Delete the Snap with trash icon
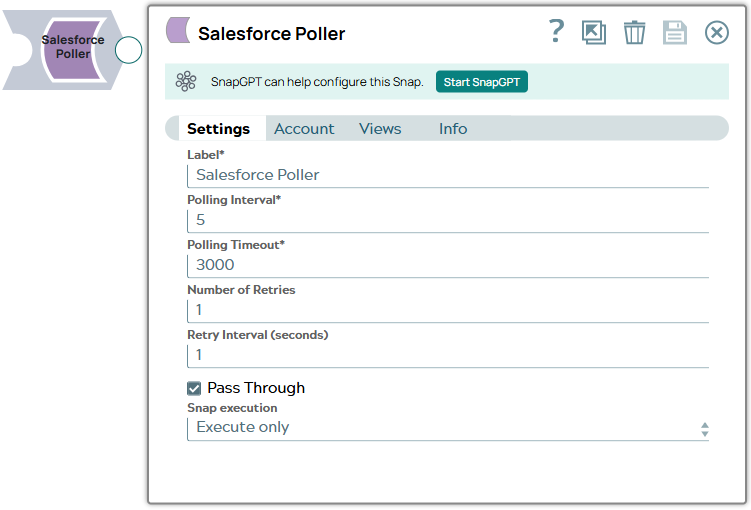This screenshot has height=510, width=751. (634, 33)
